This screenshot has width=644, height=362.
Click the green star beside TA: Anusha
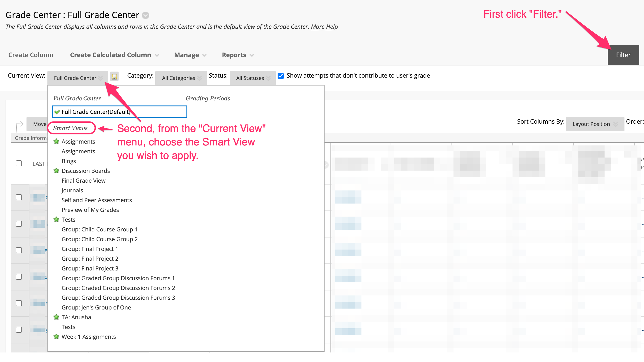coord(56,317)
